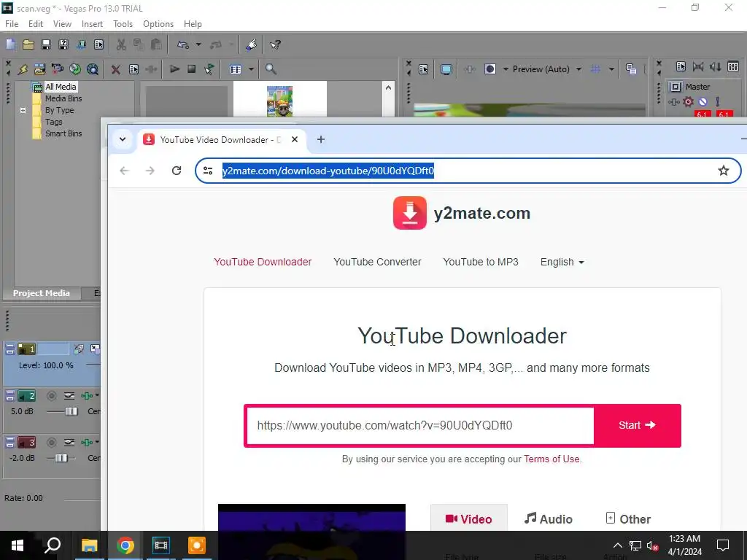This screenshot has height=560, width=747.
Task: Toggle the Dim Output speaker icon
Action: 716,66
